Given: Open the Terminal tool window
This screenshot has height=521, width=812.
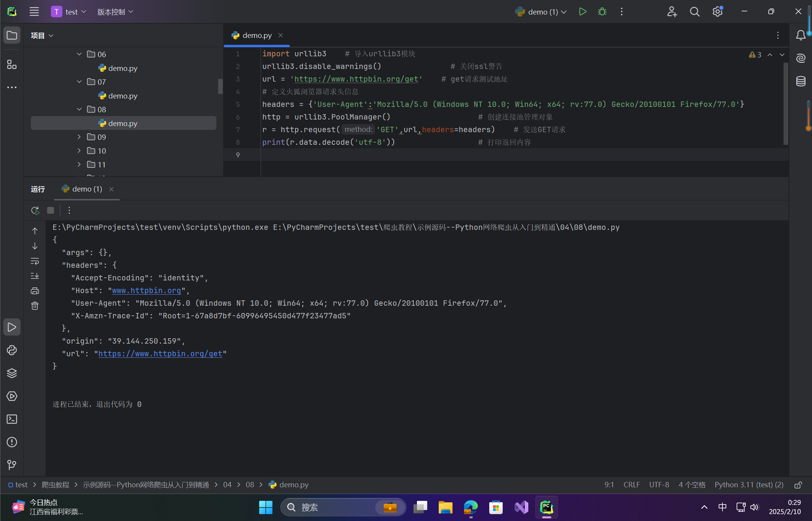Looking at the screenshot, I should pyautogui.click(x=12, y=419).
